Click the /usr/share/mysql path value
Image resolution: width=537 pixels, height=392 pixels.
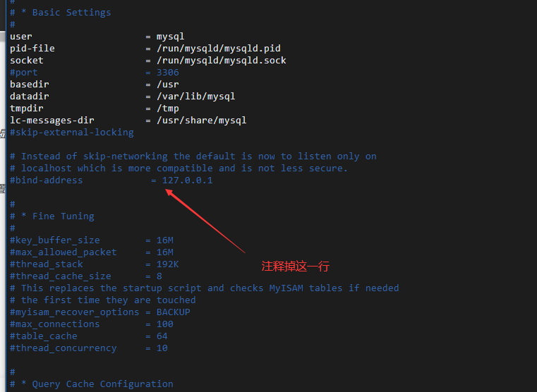coord(201,121)
